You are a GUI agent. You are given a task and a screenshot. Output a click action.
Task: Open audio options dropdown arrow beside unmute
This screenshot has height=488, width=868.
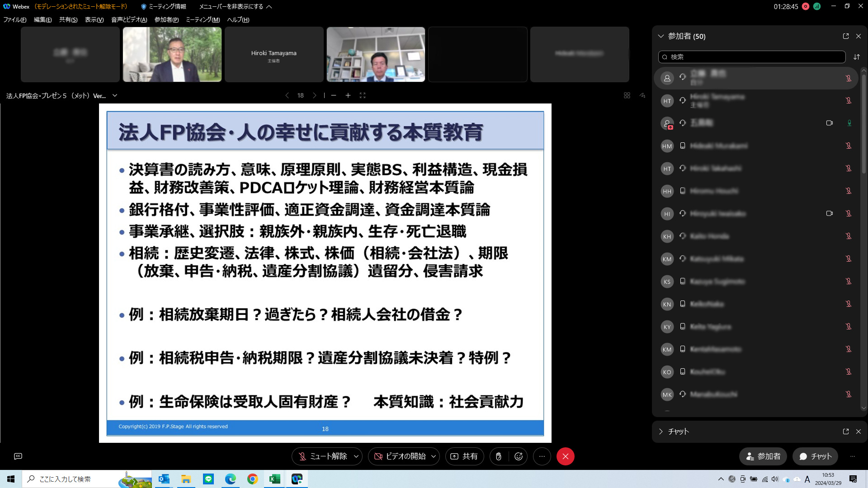[356, 456]
